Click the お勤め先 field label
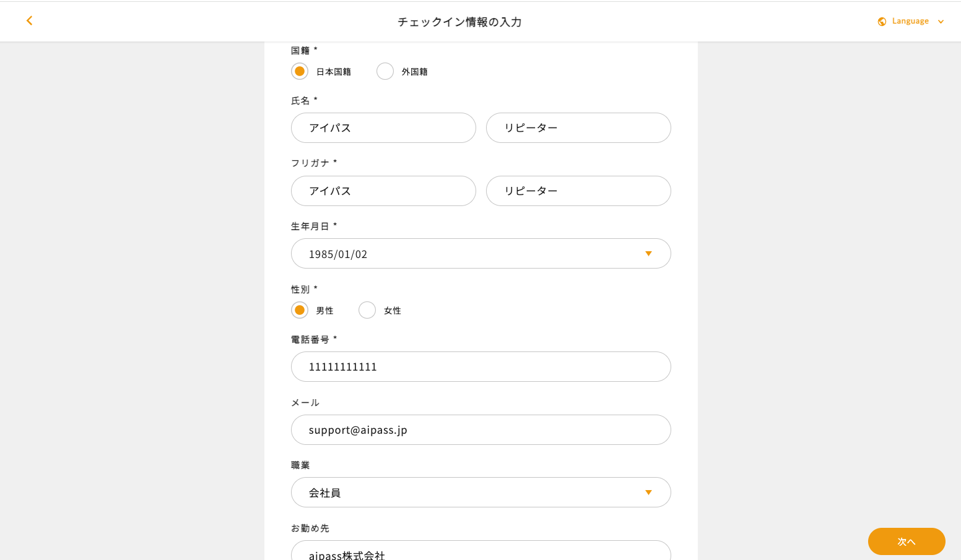Viewport: 961px width, 560px height. click(310, 528)
